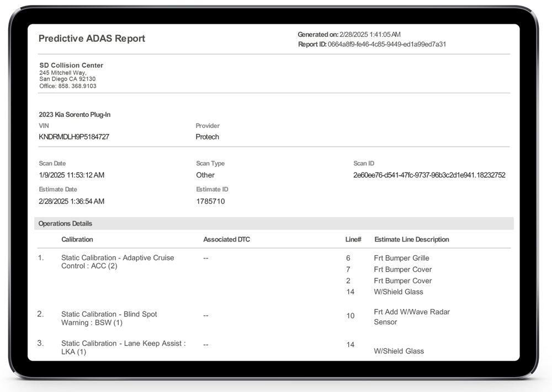Click the Calibration column header
The height and width of the screenshot is (392, 552).
pyautogui.click(x=77, y=239)
